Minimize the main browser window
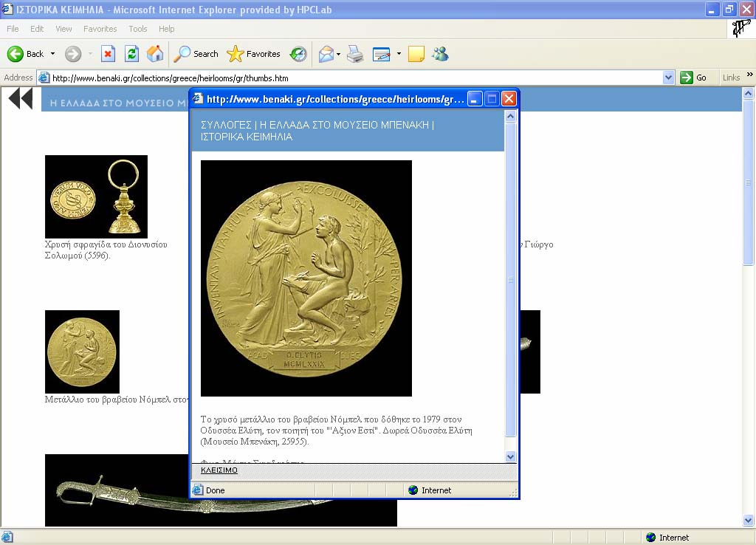Image resolution: width=756 pixels, height=545 pixels. tap(712, 9)
